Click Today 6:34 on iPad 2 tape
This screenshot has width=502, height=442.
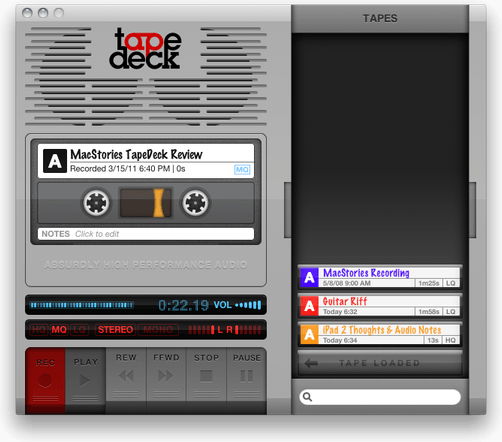click(x=340, y=340)
